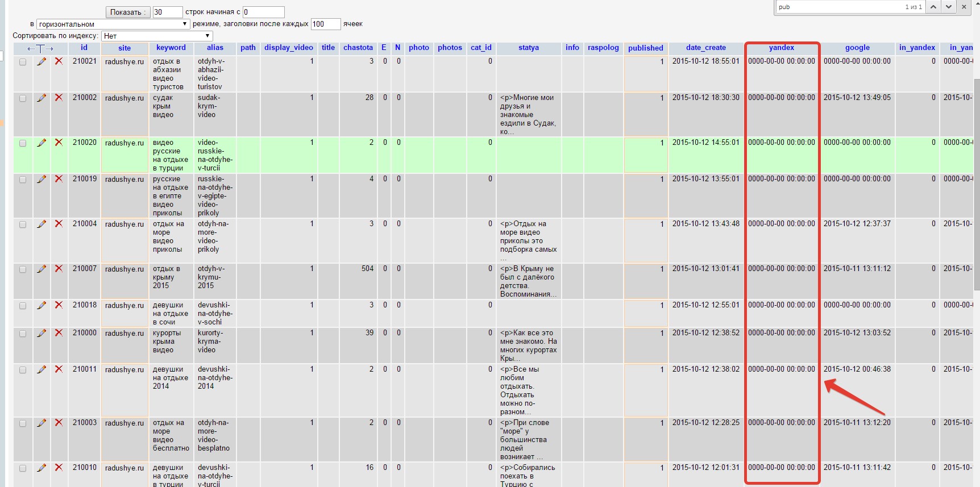Edit row 210002 with the pencil icon
Viewport: 980px width, 487px height.
(41, 98)
